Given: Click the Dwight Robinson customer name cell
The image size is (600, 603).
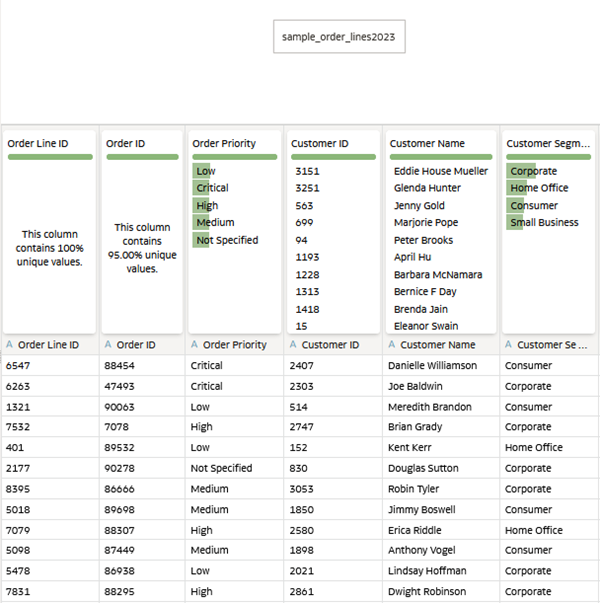Looking at the screenshot, I should [x=441, y=591].
